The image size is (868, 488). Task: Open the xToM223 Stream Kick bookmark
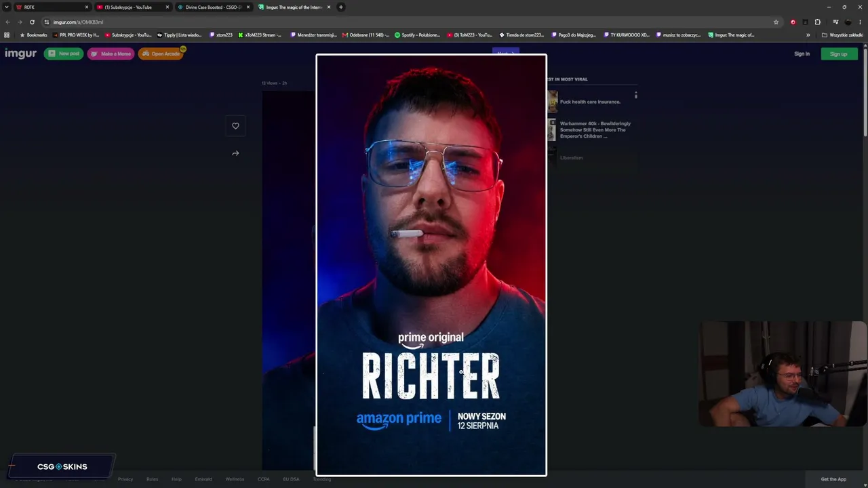point(260,35)
